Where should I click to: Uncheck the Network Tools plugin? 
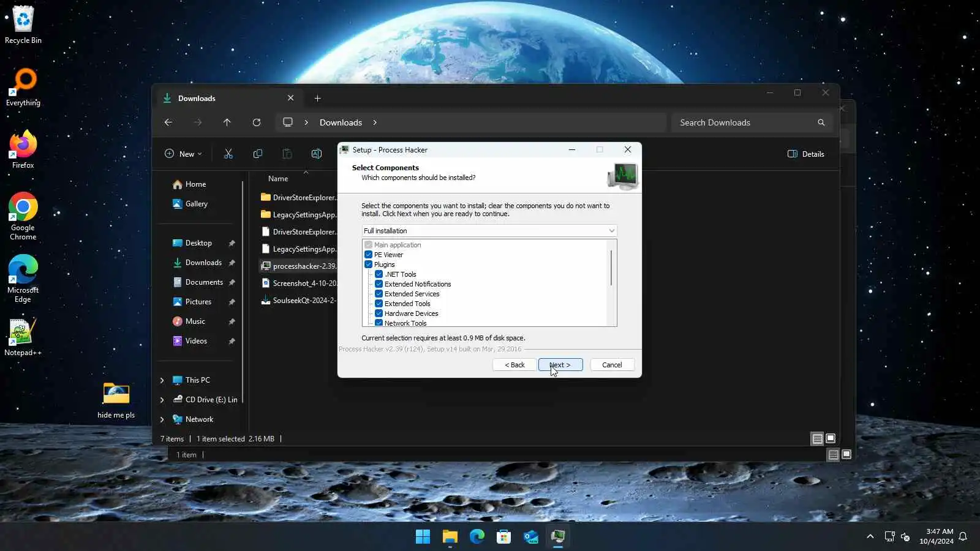click(379, 323)
